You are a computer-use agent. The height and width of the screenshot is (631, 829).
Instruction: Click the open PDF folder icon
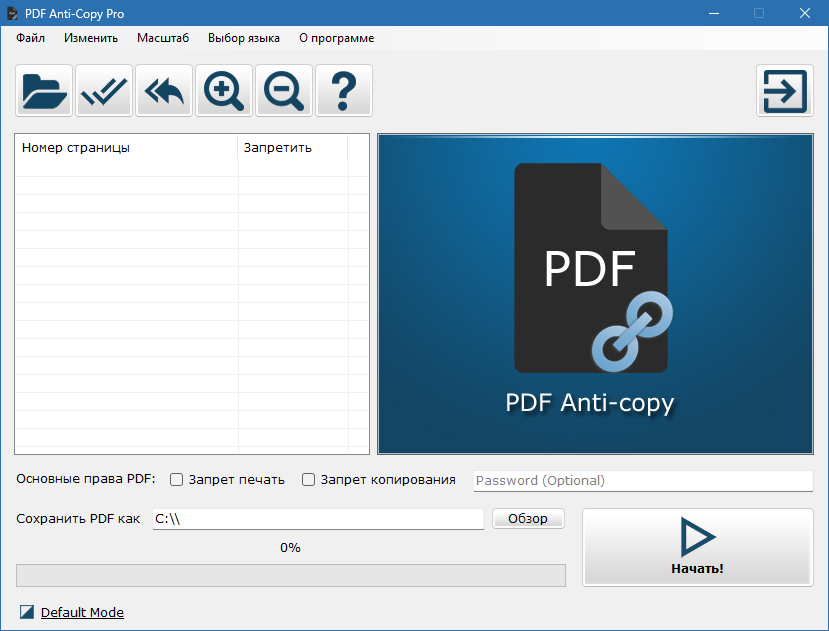(44, 92)
